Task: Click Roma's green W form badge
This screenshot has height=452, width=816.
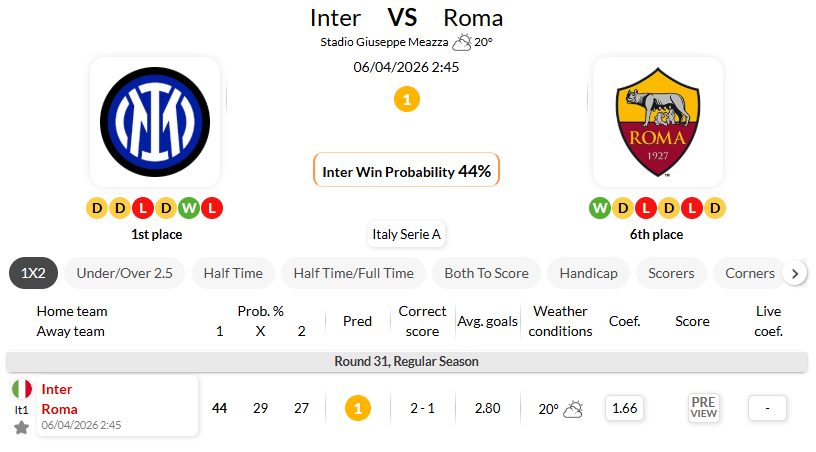Action: [600, 208]
